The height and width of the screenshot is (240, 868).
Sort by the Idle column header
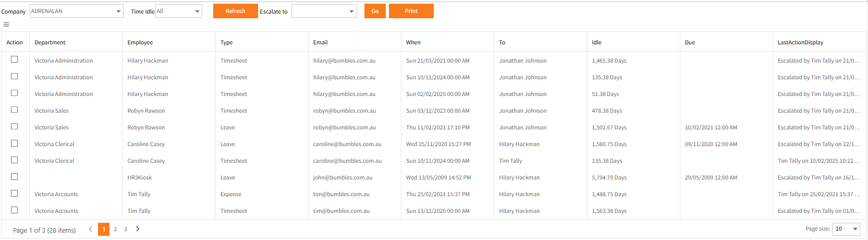597,42
